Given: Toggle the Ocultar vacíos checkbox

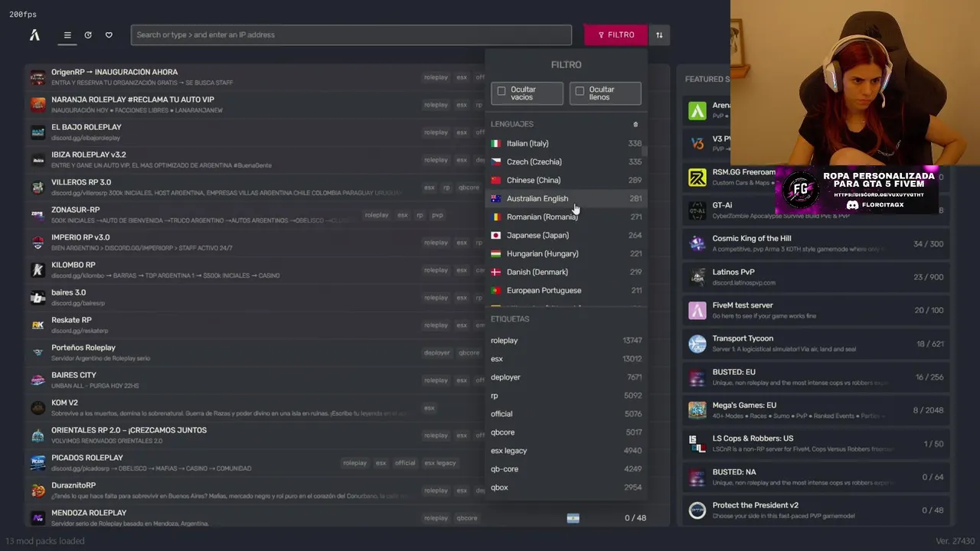Looking at the screenshot, I should click(x=501, y=91).
